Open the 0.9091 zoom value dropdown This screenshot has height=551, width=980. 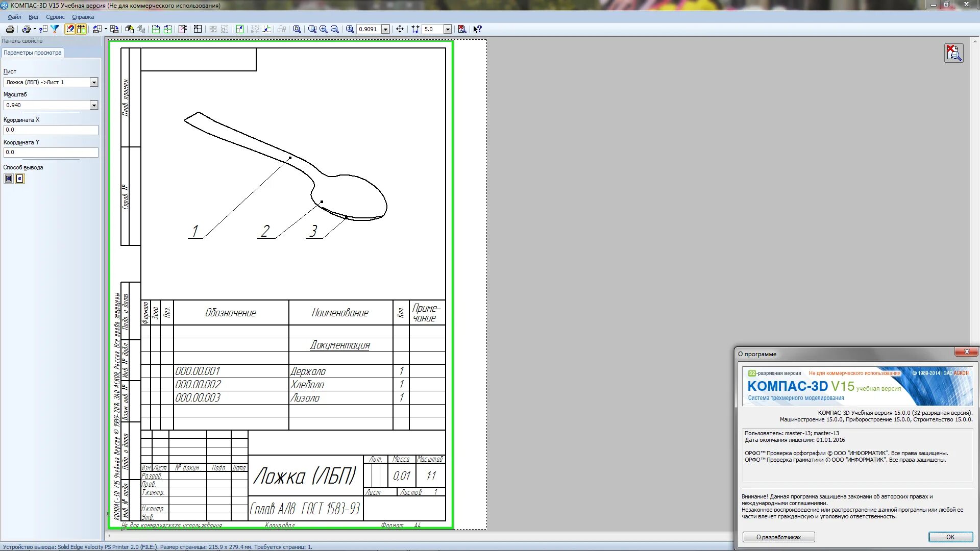point(386,29)
